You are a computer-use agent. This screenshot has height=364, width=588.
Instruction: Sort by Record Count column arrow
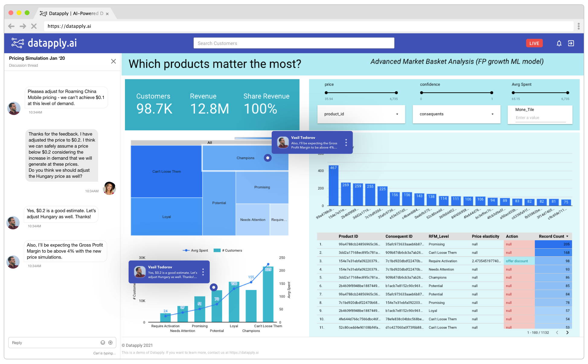coord(567,236)
